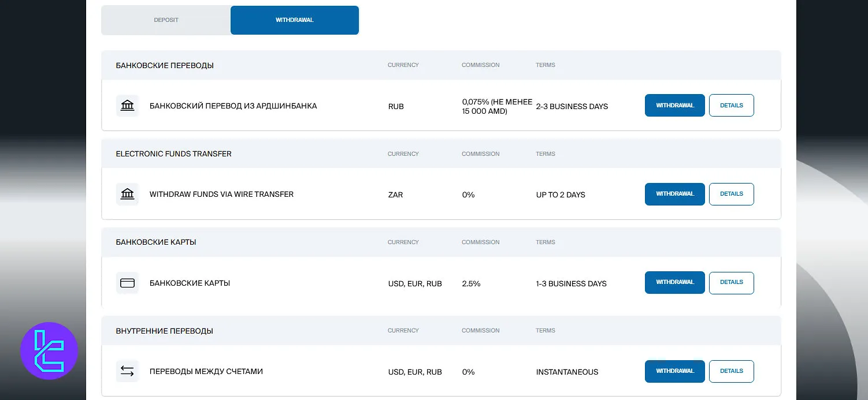Click Withdraw Funds via Wire Transfer text
Viewport: 868px width, 400px height.
click(x=221, y=195)
